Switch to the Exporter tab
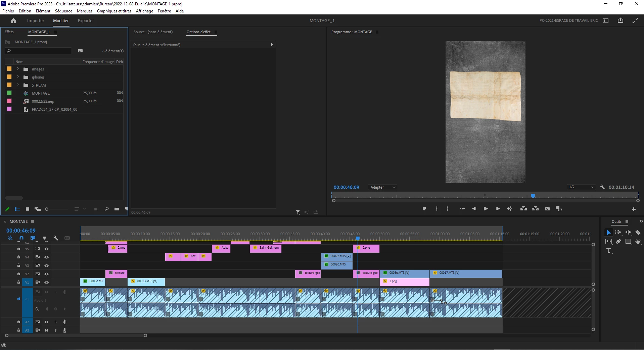Viewport: 644px width, 350px height. (86, 21)
